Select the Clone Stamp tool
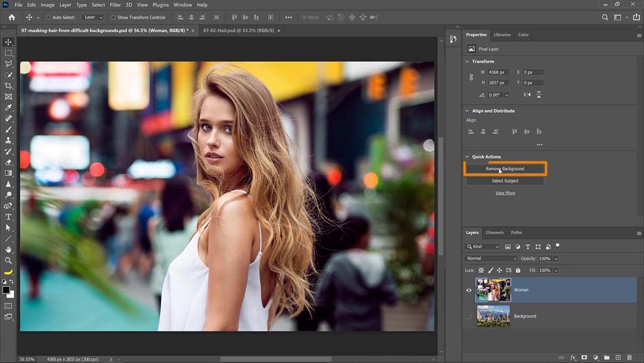 click(x=8, y=140)
